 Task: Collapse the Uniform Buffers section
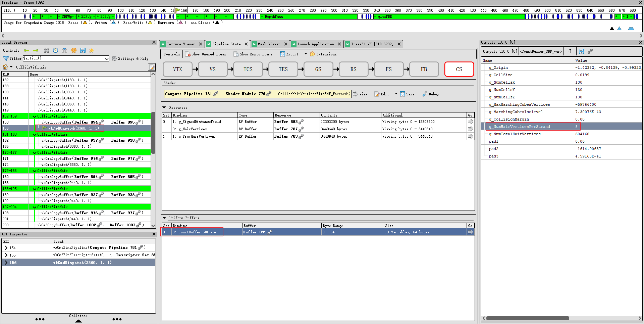164,218
